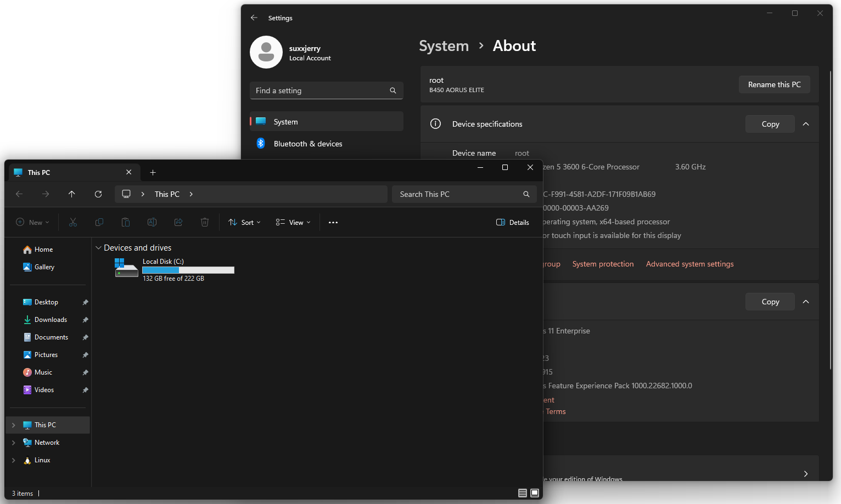Open Advanced system settings link
Screen dimensions: 841x504
pyautogui.click(x=689, y=264)
